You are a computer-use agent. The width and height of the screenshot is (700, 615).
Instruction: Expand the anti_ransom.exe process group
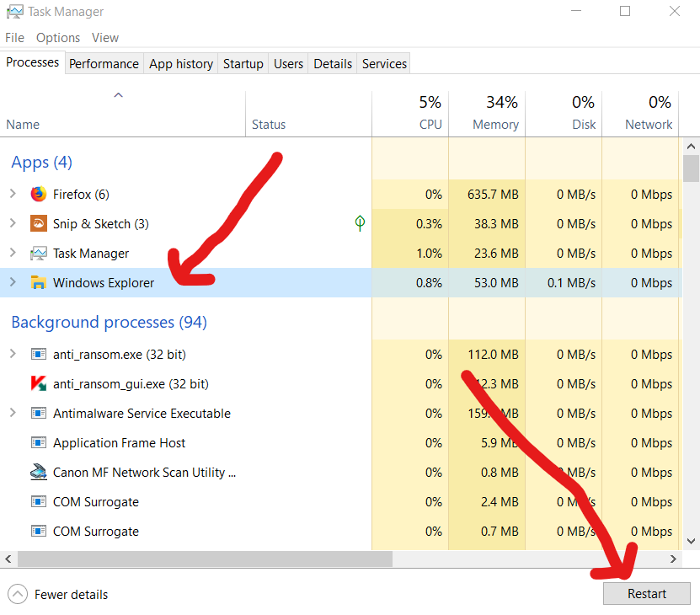pos(13,355)
